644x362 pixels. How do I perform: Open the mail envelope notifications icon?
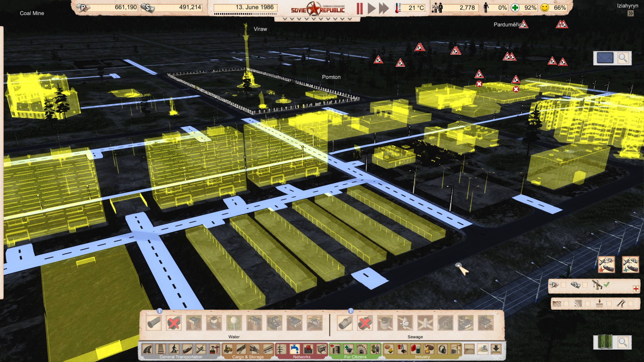[x=605, y=58]
